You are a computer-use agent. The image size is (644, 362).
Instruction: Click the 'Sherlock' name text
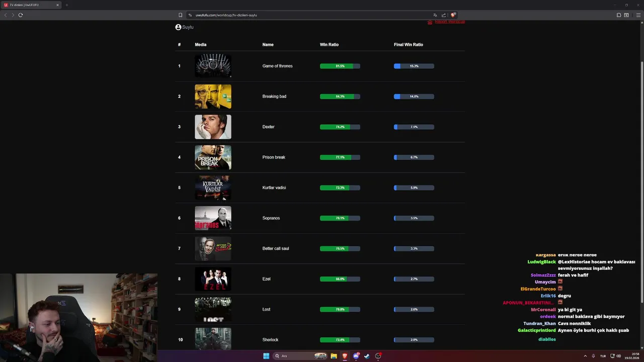pos(270,340)
